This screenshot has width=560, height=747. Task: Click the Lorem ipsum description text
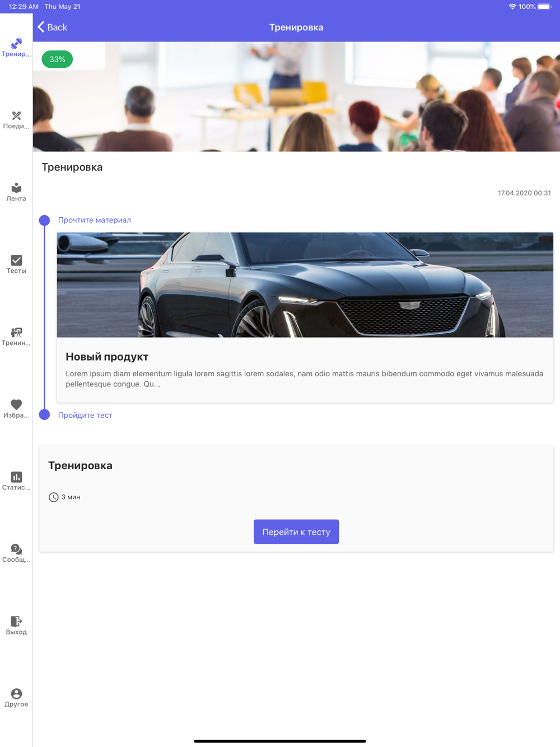[x=305, y=379]
